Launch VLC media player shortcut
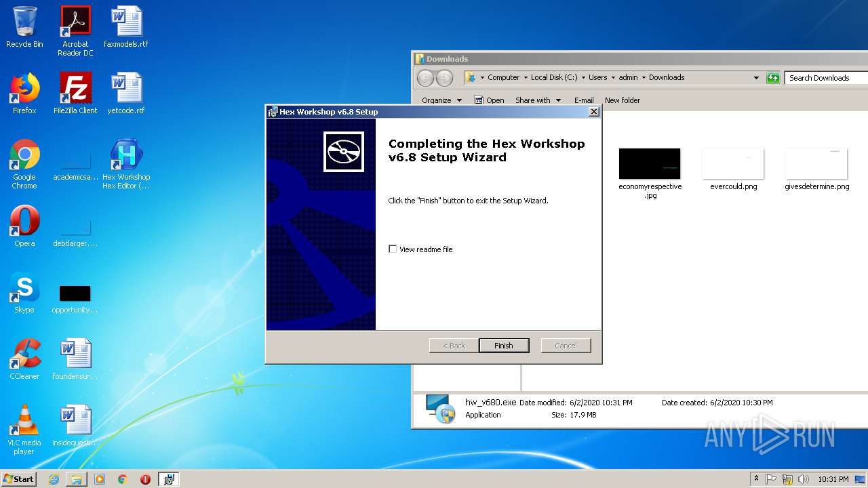 pyautogui.click(x=24, y=430)
